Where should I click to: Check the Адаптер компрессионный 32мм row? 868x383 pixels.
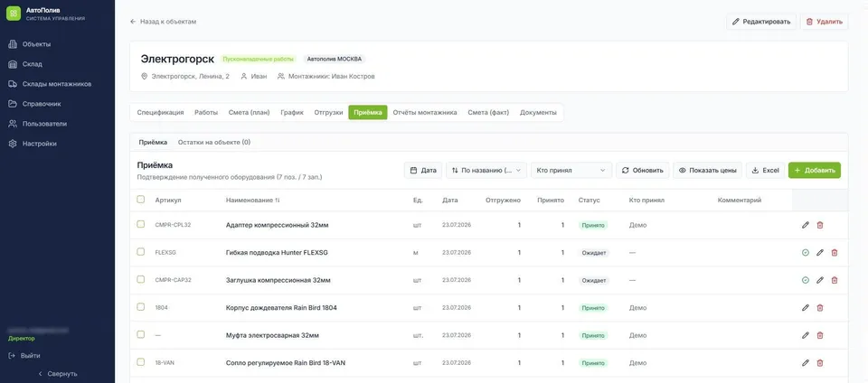[141, 224]
